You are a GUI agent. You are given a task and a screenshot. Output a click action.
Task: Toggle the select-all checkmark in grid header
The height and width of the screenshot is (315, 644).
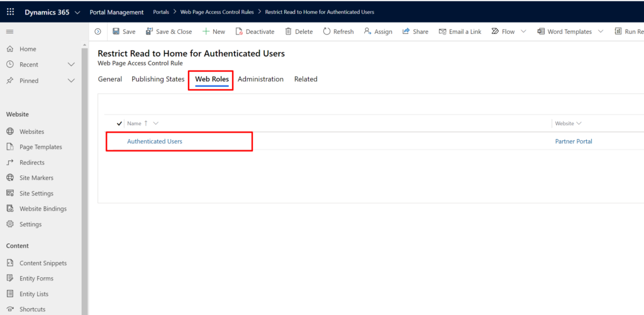[119, 123]
